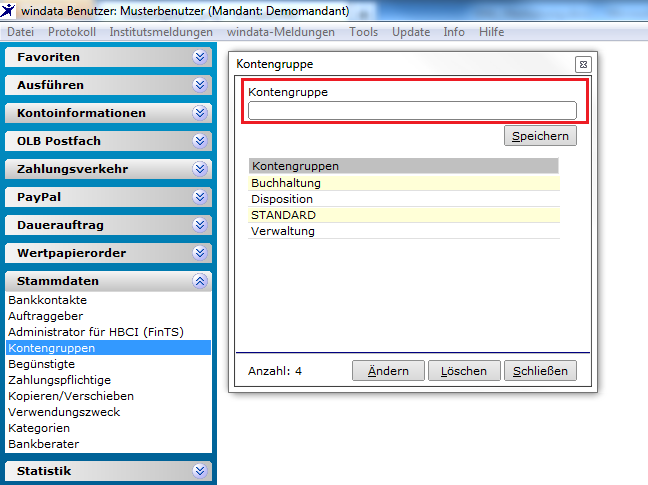Select Buchhaltung in the Kontengruppen list

click(x=404, y=183)
